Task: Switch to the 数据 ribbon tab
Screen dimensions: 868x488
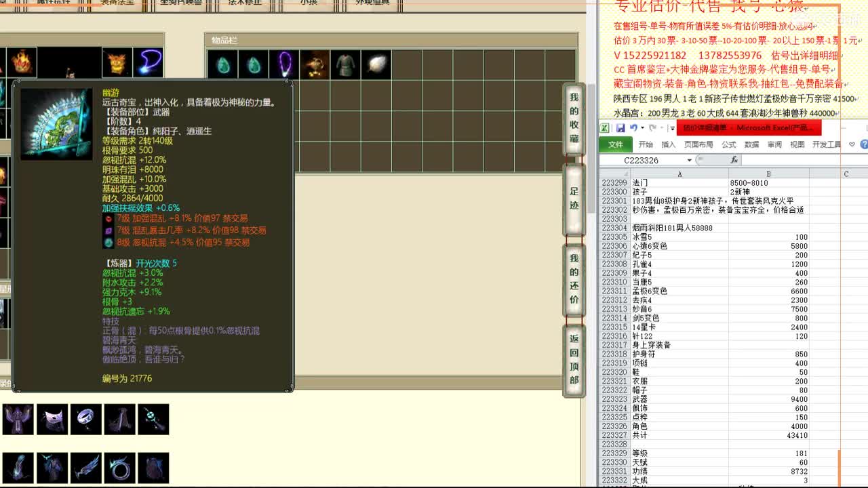Action: 752,144
